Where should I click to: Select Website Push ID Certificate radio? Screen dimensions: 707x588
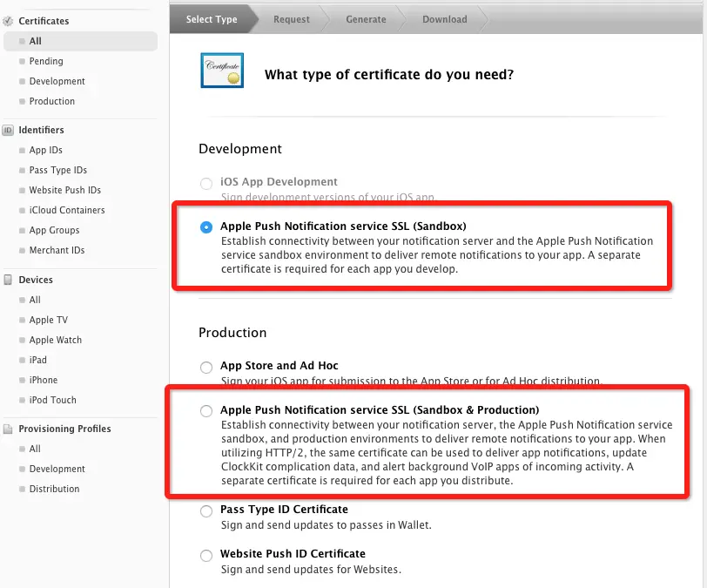click(206, 555)
